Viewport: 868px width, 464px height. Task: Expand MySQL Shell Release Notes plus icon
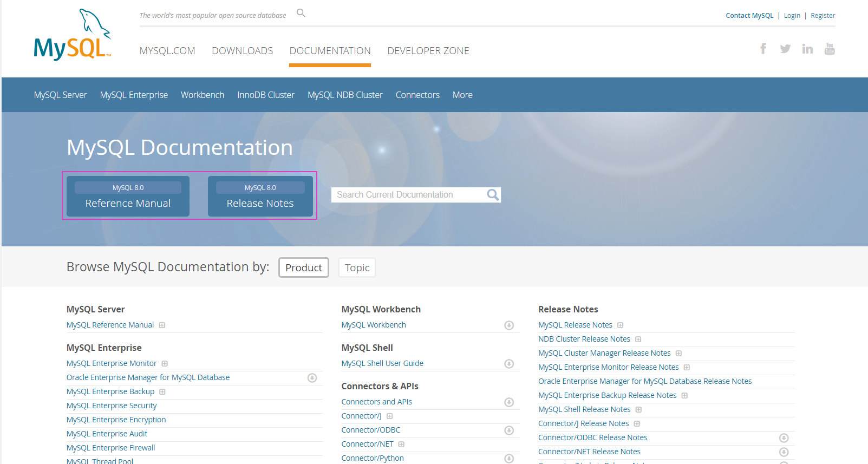coord(638,410)
